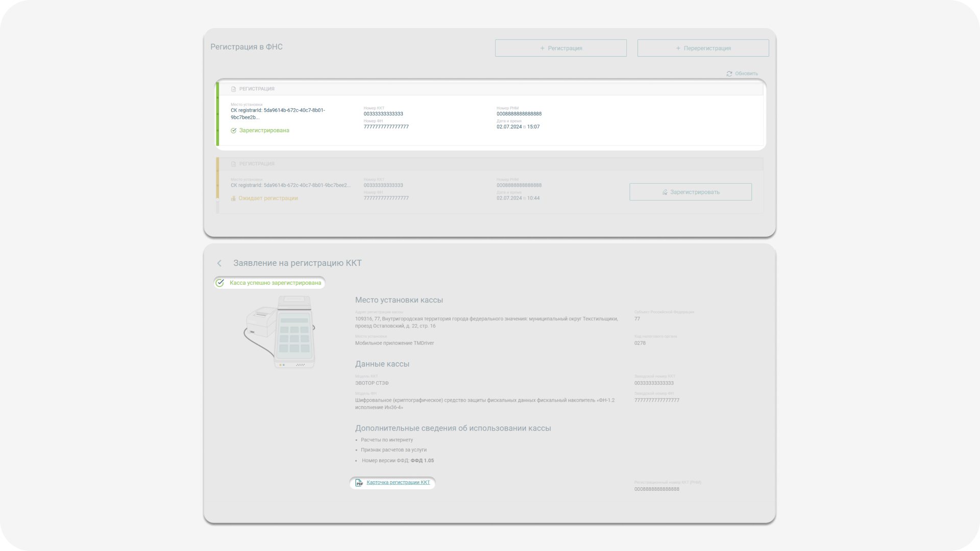Click the green checkmark icon beside Зарегистрирована

(x=234, y=131)
